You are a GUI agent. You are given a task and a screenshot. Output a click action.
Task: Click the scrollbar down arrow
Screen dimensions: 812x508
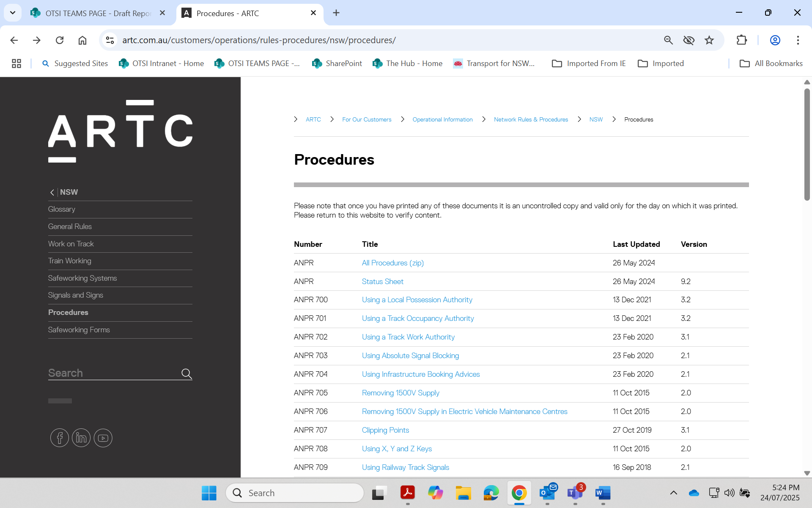click(807, 473)
